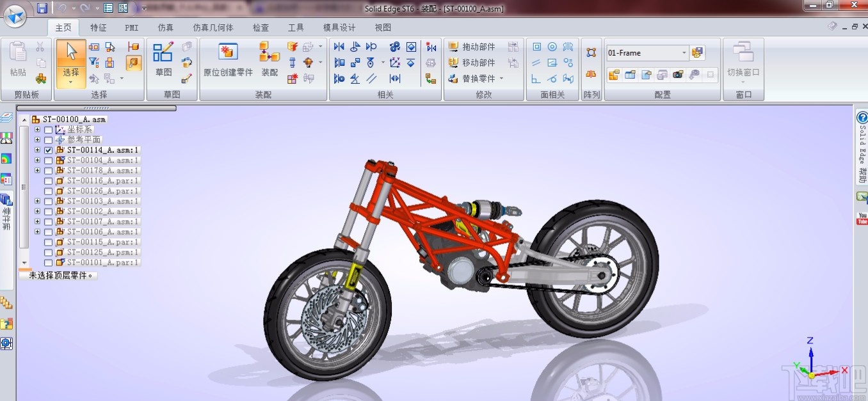This screenshot has width=868, height=401.
Task: Switch to the 视图 ribbon tab
Action: [x=382, y=28]
